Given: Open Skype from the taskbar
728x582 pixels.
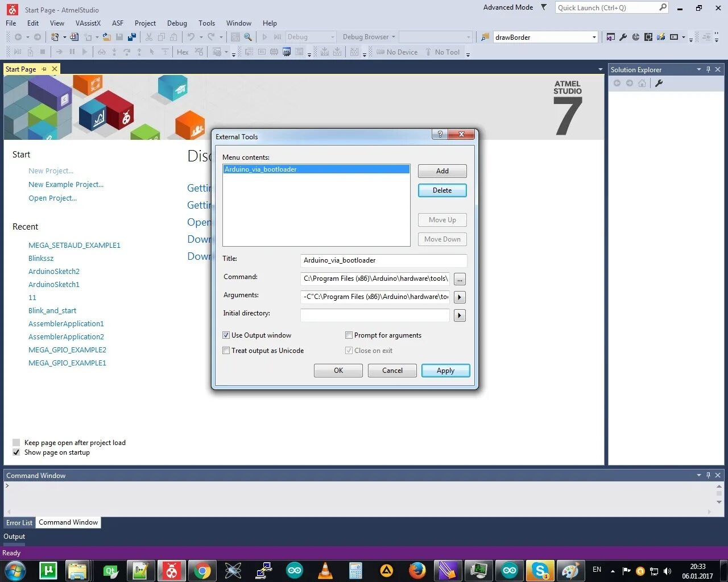Looking at the screenshot, I should click(x=540, y=570).
